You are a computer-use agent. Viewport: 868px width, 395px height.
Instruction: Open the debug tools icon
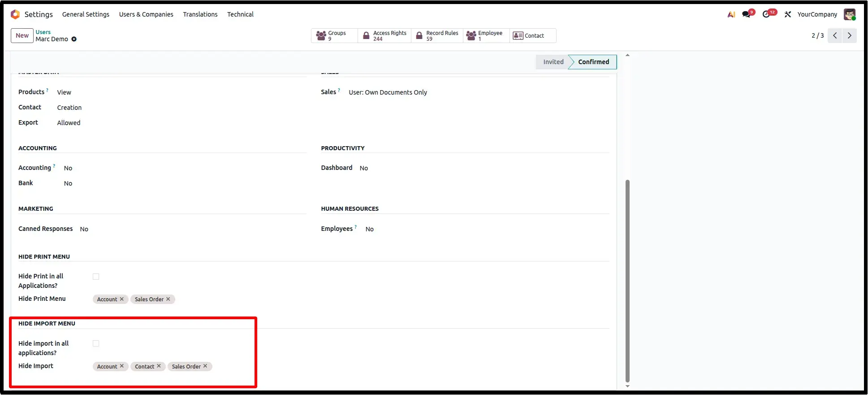[788, 14]
